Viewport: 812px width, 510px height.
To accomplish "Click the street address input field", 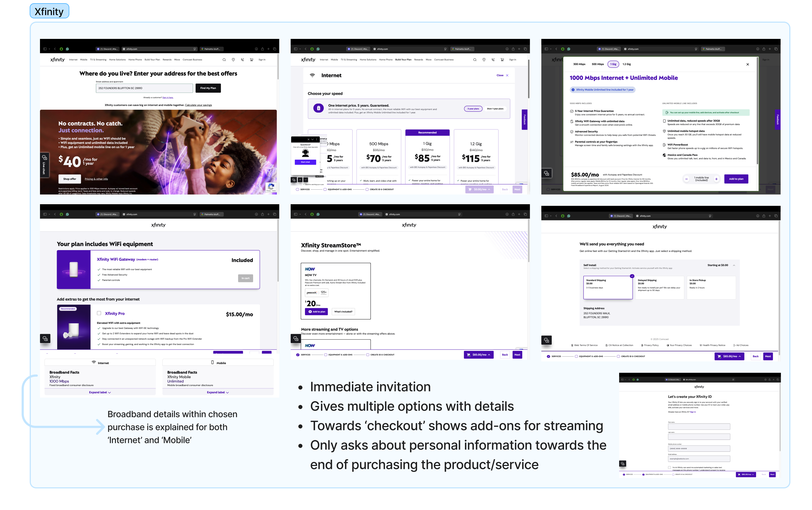I will (144, 88).
